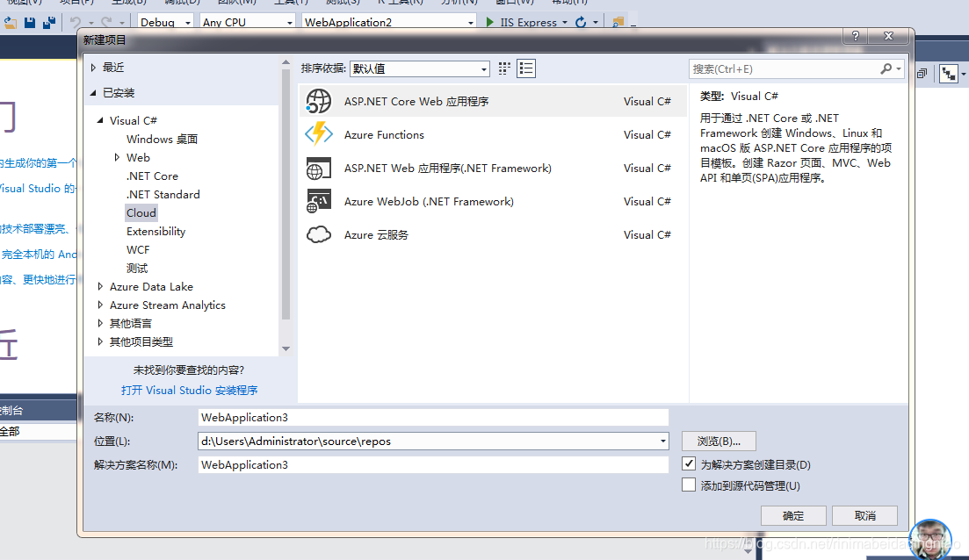This screenshot has width=969, height=560.
Task: Switch templates to small icons view
Action: 504,68
